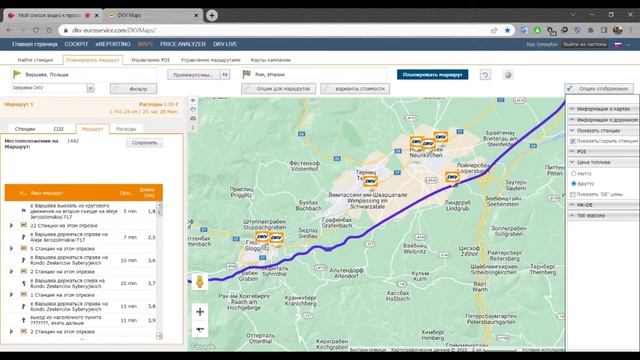Switch to the Карты кампании tab
This screenshot has height=360, width=640.
point(271,60)
